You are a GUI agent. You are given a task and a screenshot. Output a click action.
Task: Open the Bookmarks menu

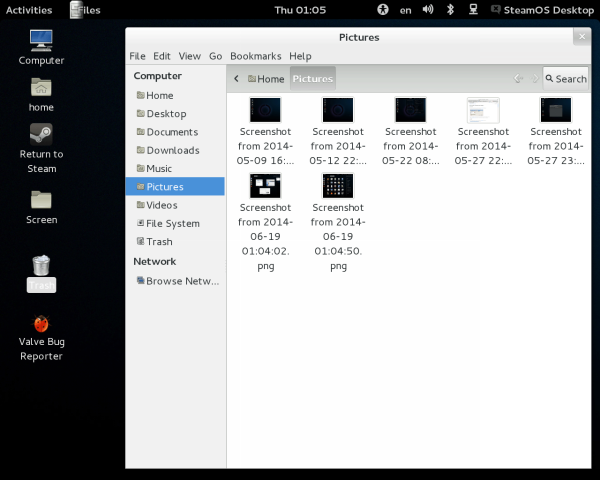coord(255,56)
